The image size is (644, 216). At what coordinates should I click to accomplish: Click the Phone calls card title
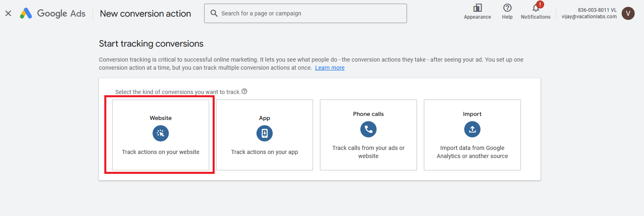[368, 114]
